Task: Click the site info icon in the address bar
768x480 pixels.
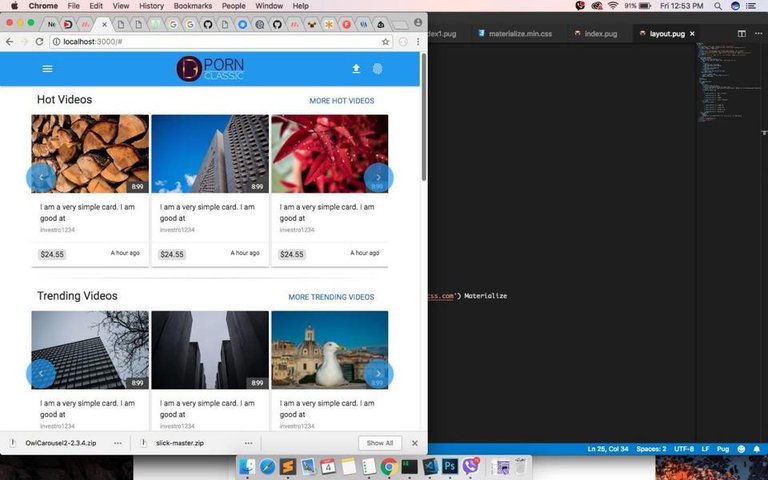Action: pos(56,42)
